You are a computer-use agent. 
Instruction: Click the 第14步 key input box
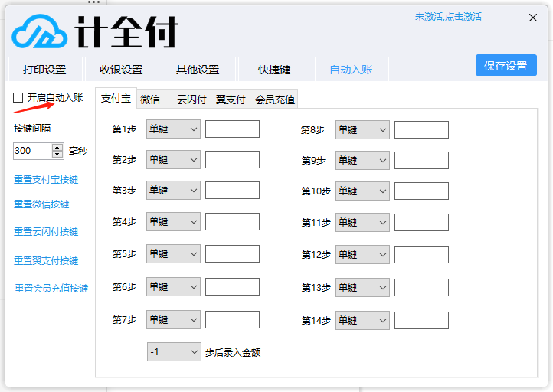[x=421, y=321]
